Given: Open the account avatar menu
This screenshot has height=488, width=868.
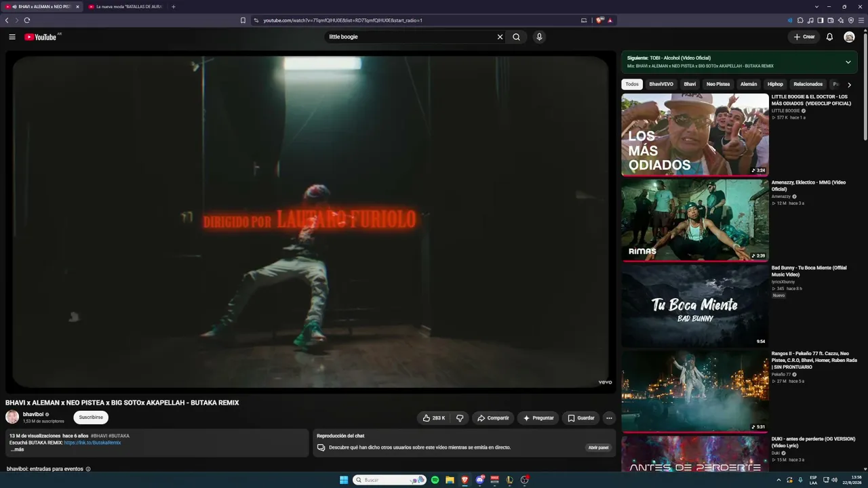Looking at the screenshot, I should [849, 37].
